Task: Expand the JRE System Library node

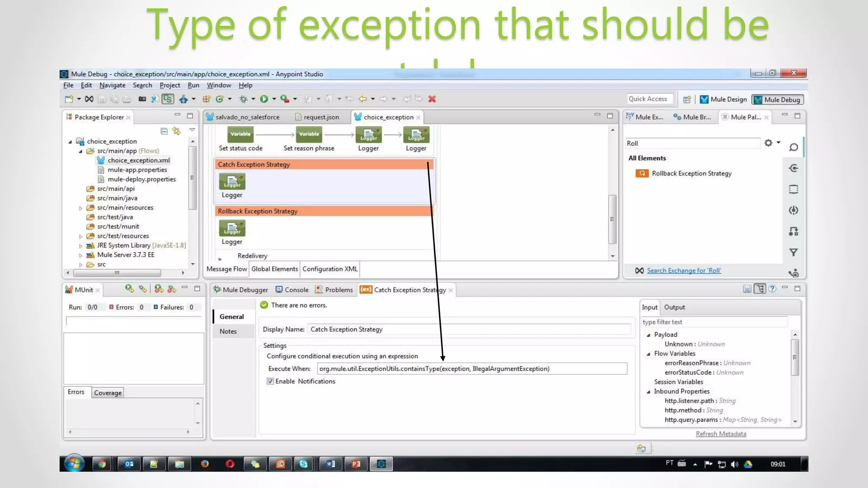Action: click(x=81, y=245)
